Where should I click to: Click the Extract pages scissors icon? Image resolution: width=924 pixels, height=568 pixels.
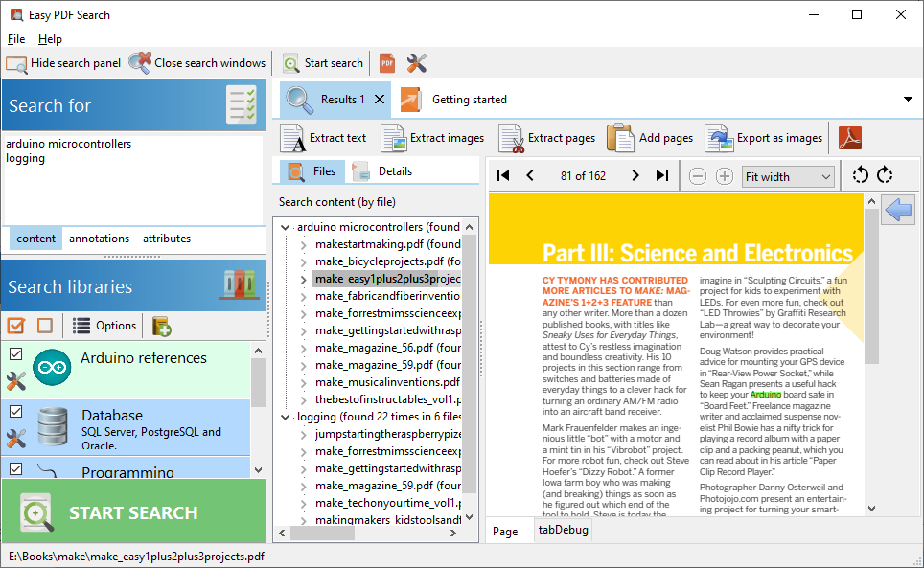coord(511,138)
